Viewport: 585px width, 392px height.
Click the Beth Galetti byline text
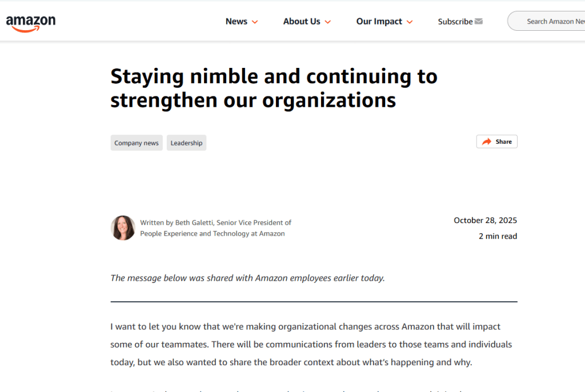[215, 228]
